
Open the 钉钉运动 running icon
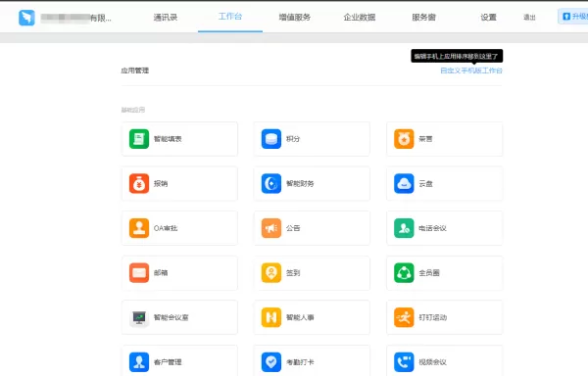tap(404, 317)
